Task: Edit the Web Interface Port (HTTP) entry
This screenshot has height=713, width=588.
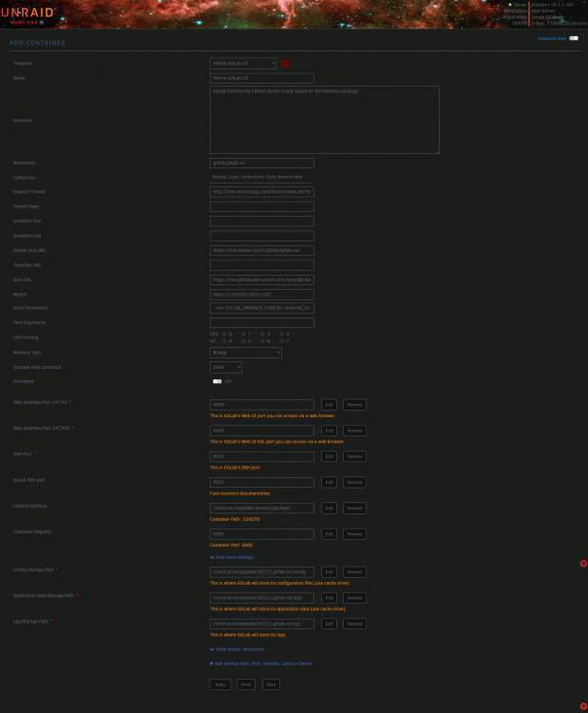Action: click(x=329, y=405)
